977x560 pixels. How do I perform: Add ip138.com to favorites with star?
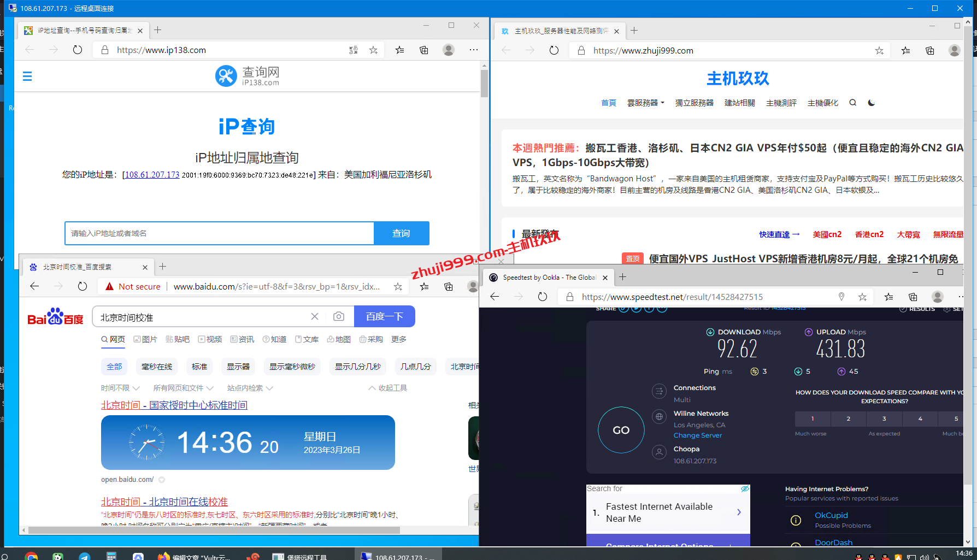373,50
